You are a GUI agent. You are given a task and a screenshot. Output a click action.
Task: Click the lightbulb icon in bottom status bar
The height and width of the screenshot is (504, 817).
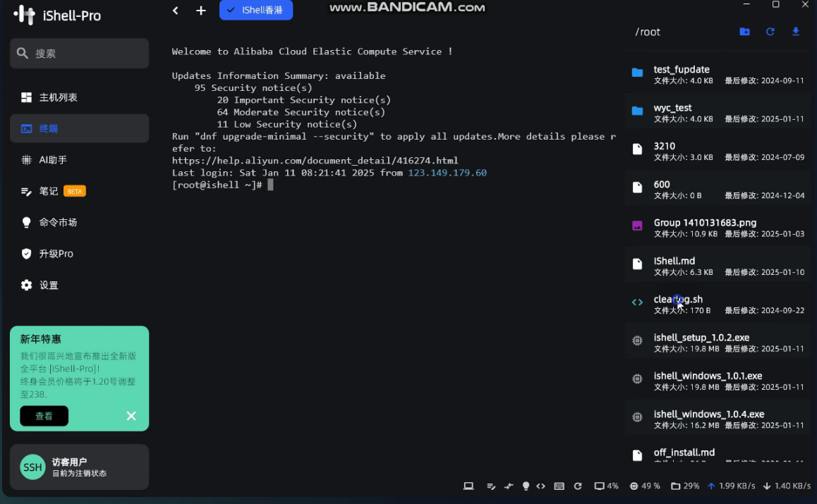[526, 486]
